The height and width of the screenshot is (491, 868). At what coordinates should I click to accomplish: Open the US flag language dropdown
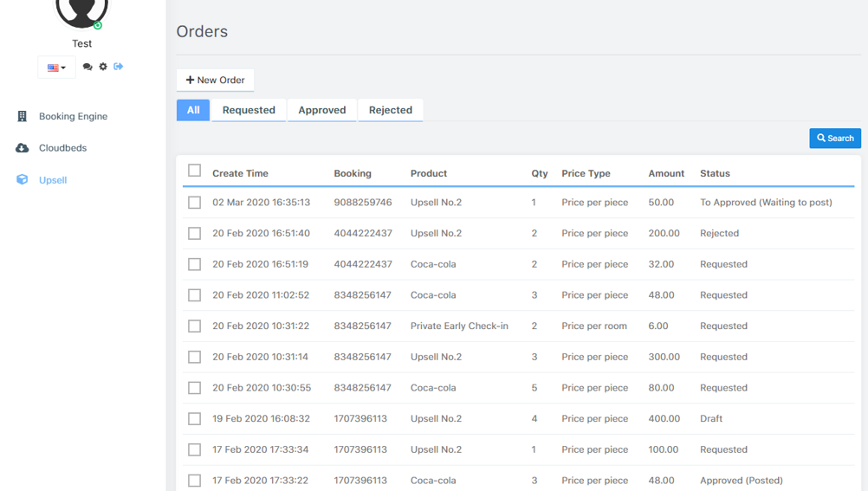(56, 68)
